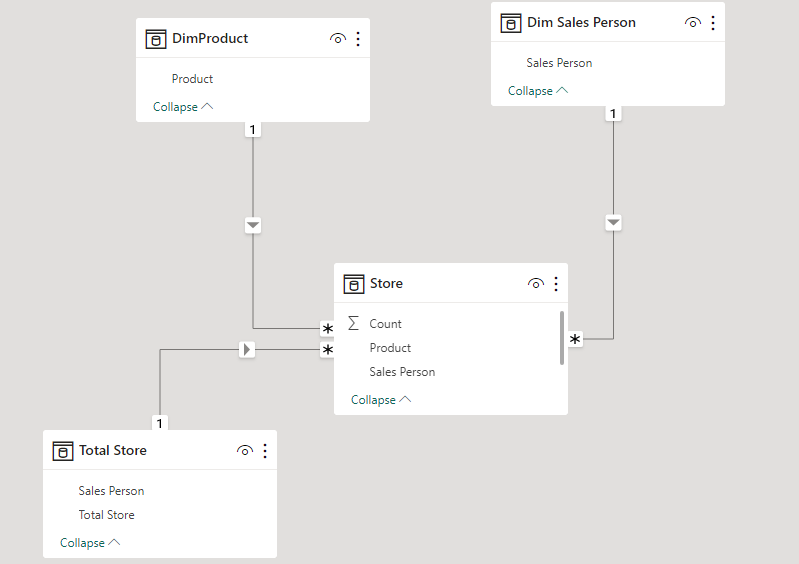Click the upper asterisk marker left of Store
Viewport: 799px width, 564px height.
coord(328,329)
